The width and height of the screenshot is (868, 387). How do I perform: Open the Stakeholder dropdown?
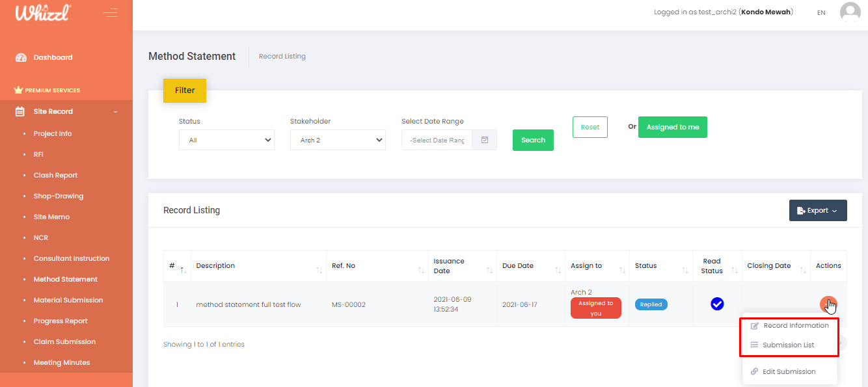click(x=338, y=140)
